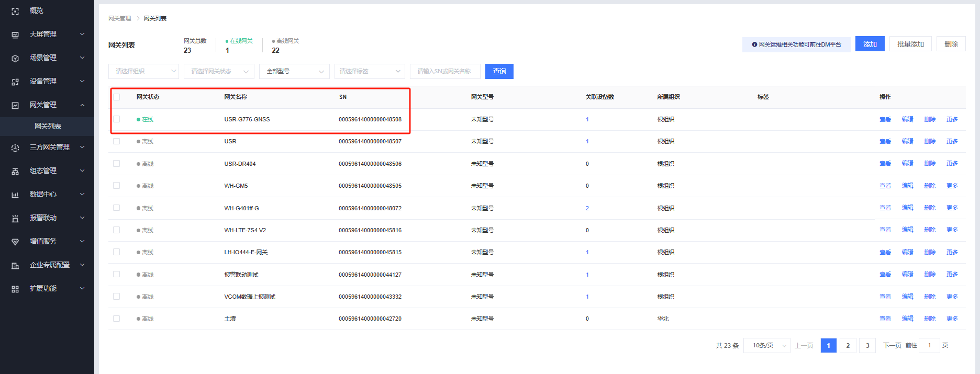
Task: Go to page 2 in pagination
Action: (x=848, y=345)
